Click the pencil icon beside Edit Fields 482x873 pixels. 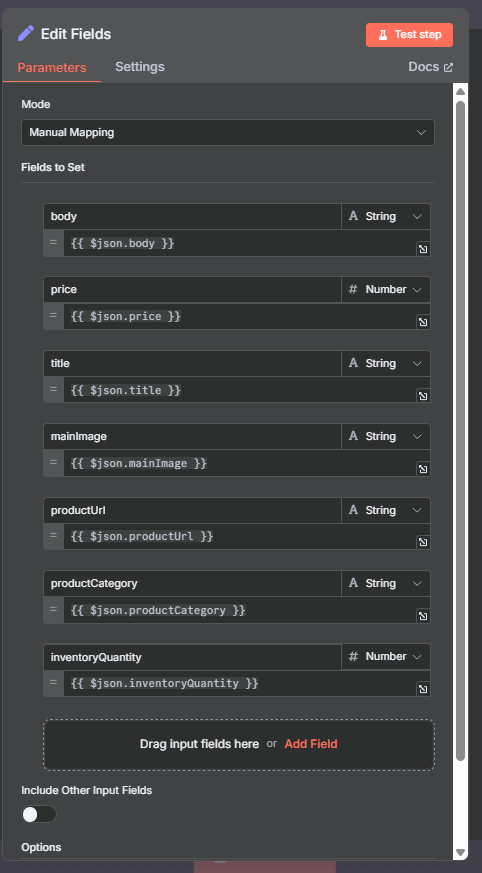pyautogui.click(x=26, y=34)
